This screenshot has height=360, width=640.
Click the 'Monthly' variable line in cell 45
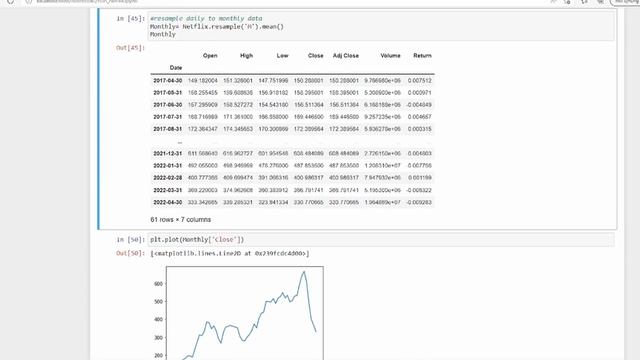pyautogui.click(x=163, y=34)
